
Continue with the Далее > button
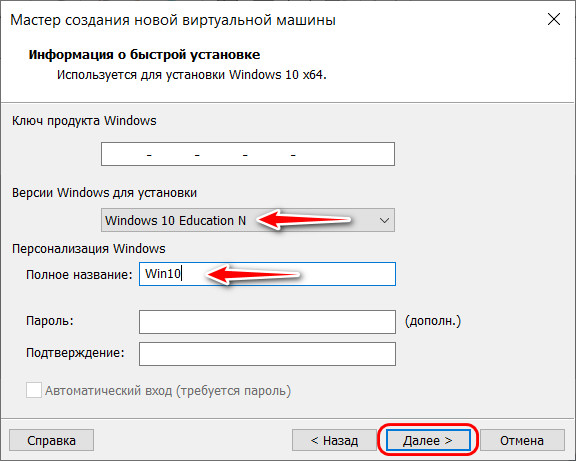(428, 440)
